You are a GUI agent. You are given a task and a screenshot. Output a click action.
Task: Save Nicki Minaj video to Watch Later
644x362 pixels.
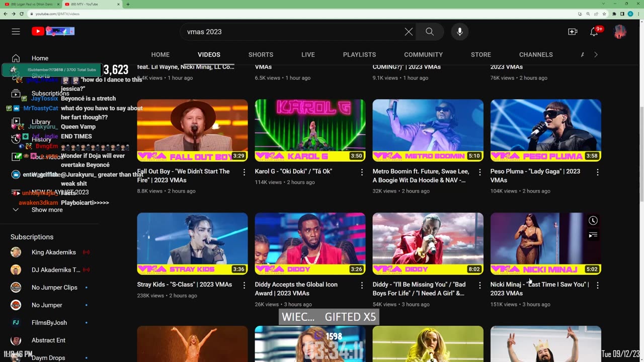coord(593,220)
